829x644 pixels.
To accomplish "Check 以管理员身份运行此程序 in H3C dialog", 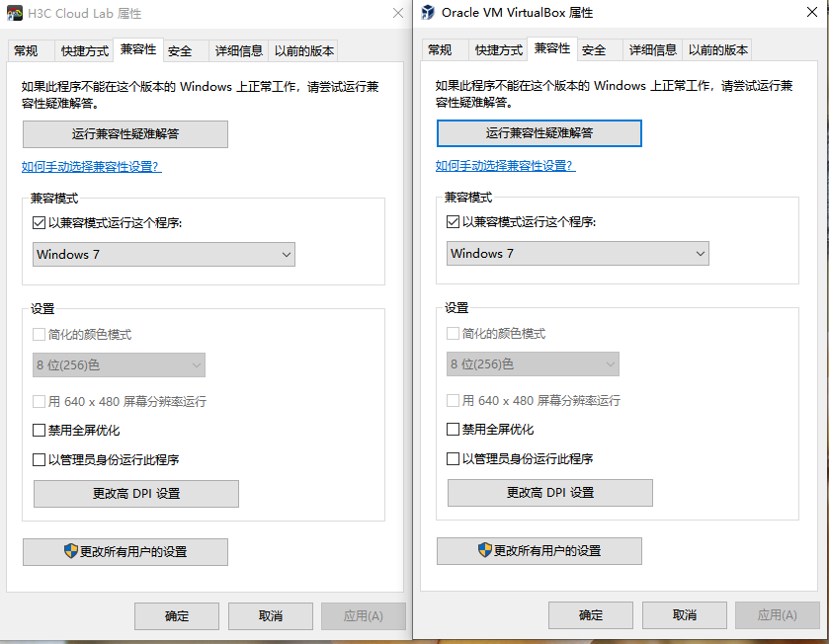I will 40,459.
